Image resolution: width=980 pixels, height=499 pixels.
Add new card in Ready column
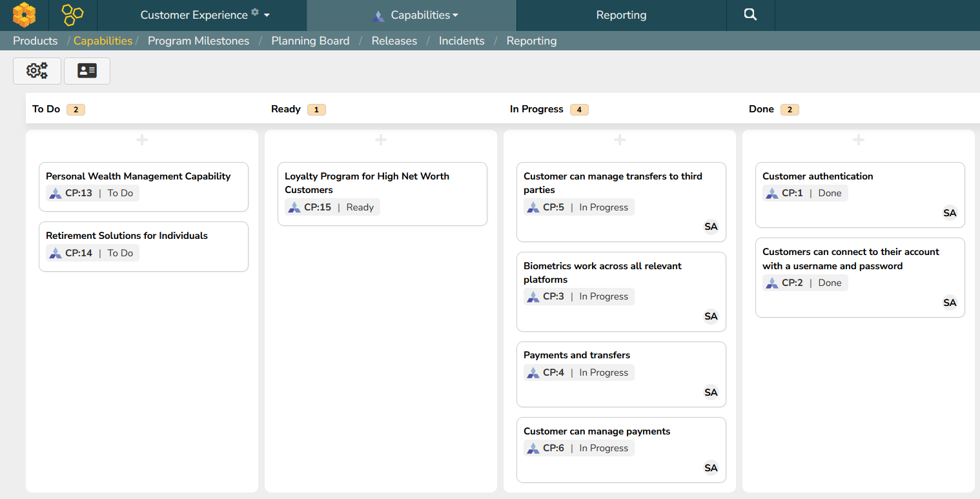tap(381, 140)
